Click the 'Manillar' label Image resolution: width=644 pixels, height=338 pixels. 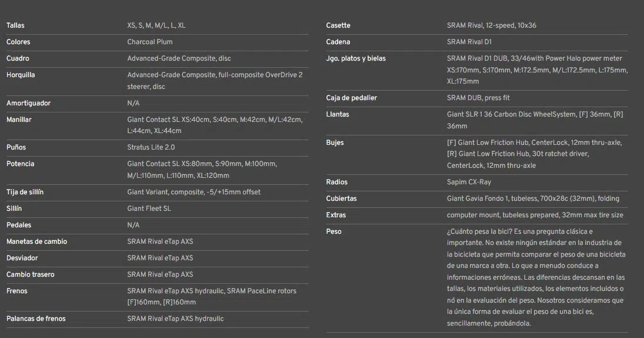19,120
